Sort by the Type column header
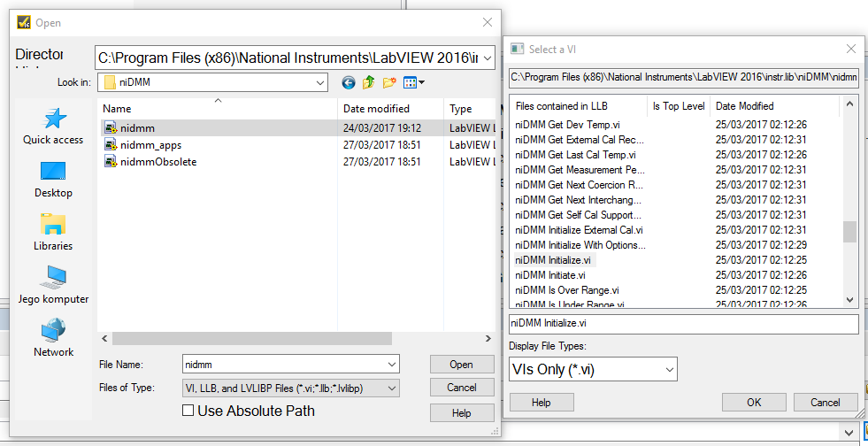Image resolution: width=868 pixels, height=446 pixels. point(470,109)
